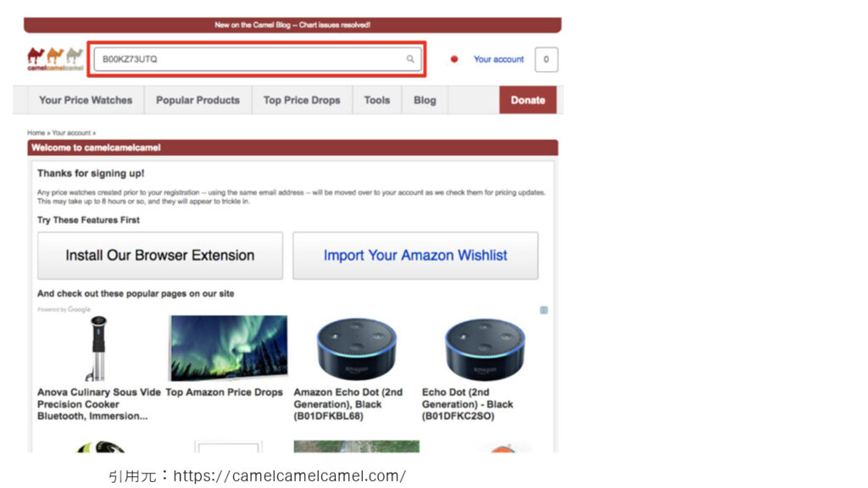Open Your account link
Viewport: 868px width, 488px height.
click(498, 59)
